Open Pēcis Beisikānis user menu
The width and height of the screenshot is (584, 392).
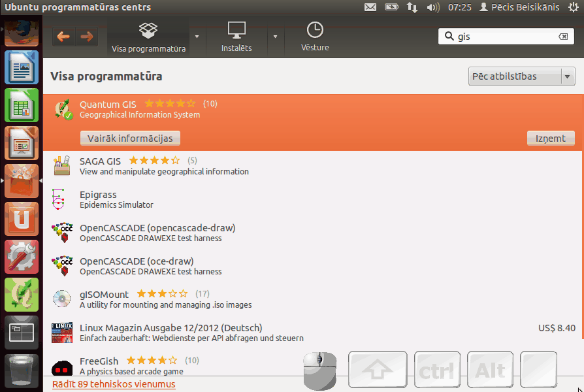519,7
